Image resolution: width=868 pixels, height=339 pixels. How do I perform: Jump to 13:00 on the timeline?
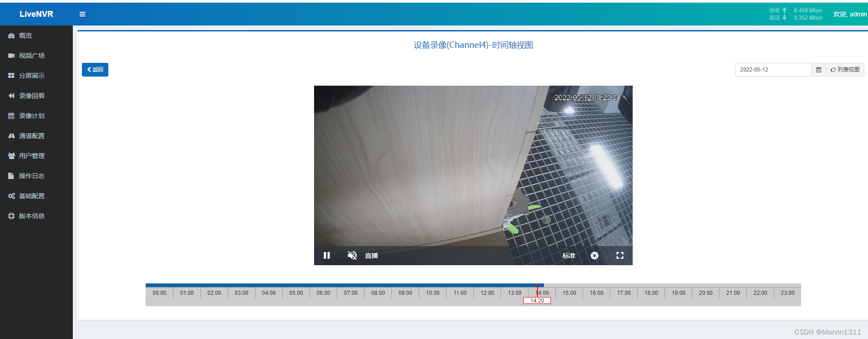[x=514, y=293]
